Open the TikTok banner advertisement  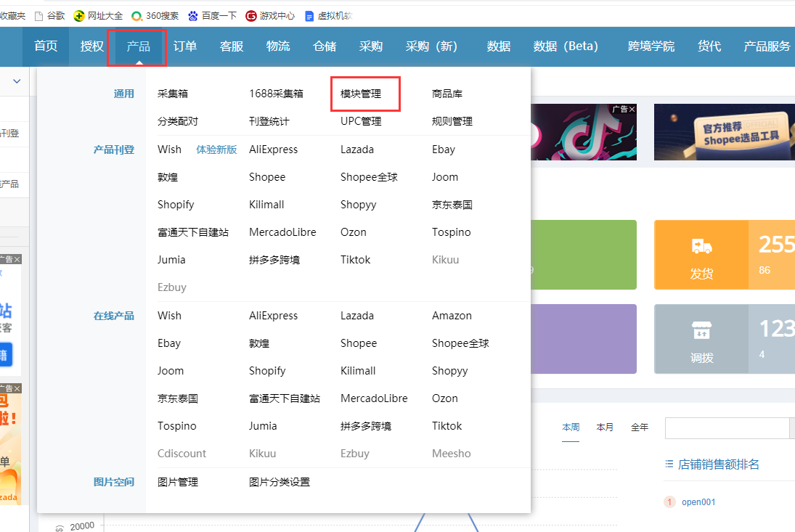tap(583, 132)
